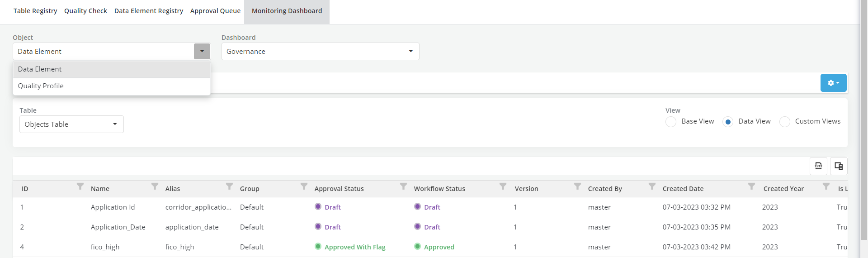Export table to Excel icon

pos(818,166)
